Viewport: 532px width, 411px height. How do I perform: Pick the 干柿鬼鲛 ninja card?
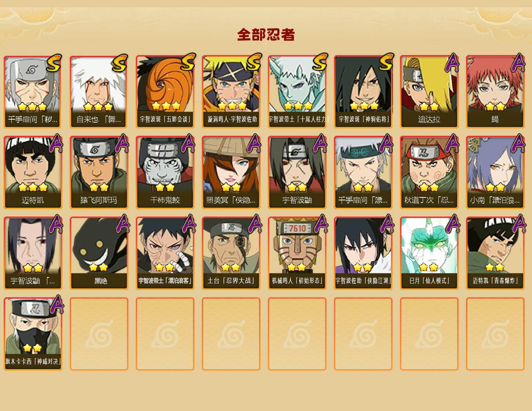[165, 172]
